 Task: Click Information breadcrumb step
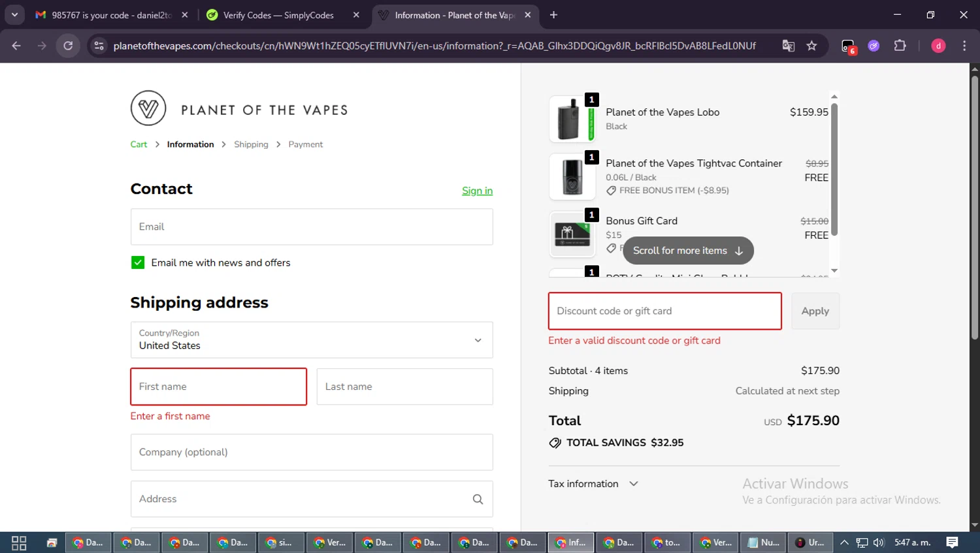pyautogui.click(x=190, y=144)
